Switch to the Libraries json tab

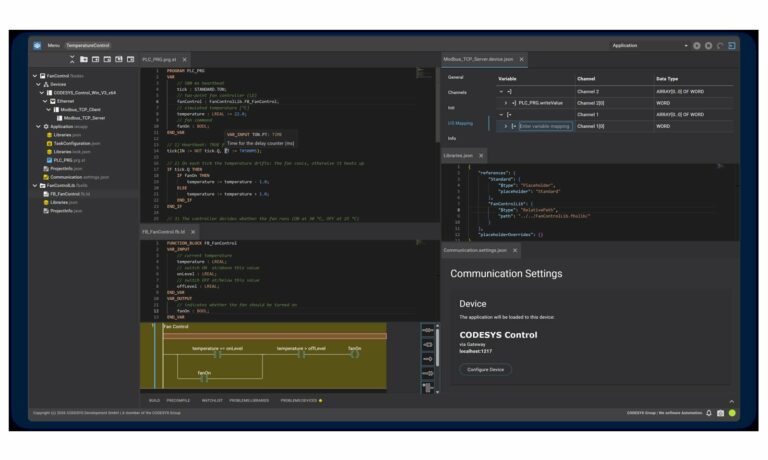(x=458, y=155)
